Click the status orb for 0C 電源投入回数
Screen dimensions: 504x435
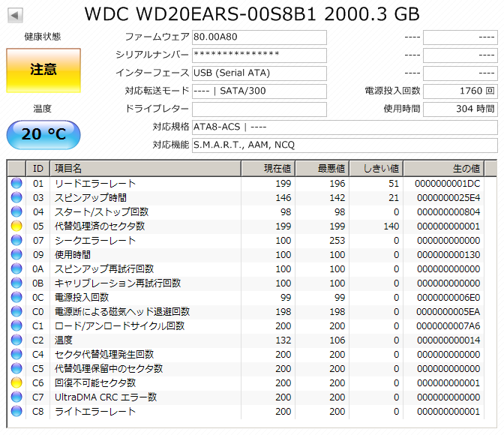point(16,297)
